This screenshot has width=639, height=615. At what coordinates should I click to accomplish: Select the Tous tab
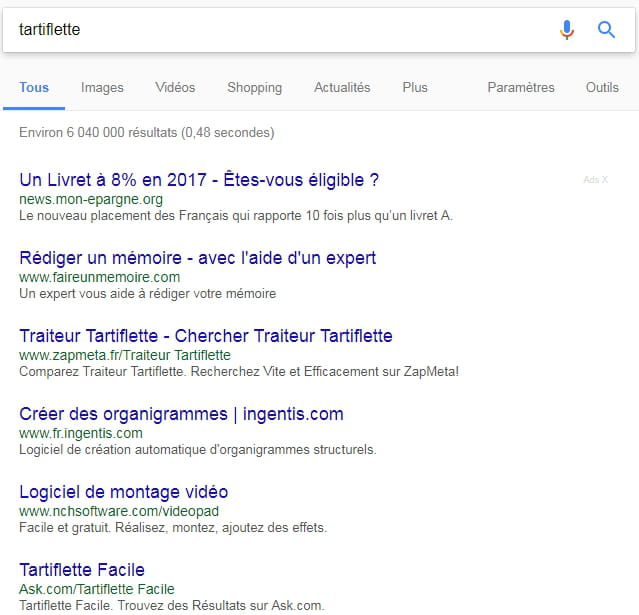tap(34, 88)
